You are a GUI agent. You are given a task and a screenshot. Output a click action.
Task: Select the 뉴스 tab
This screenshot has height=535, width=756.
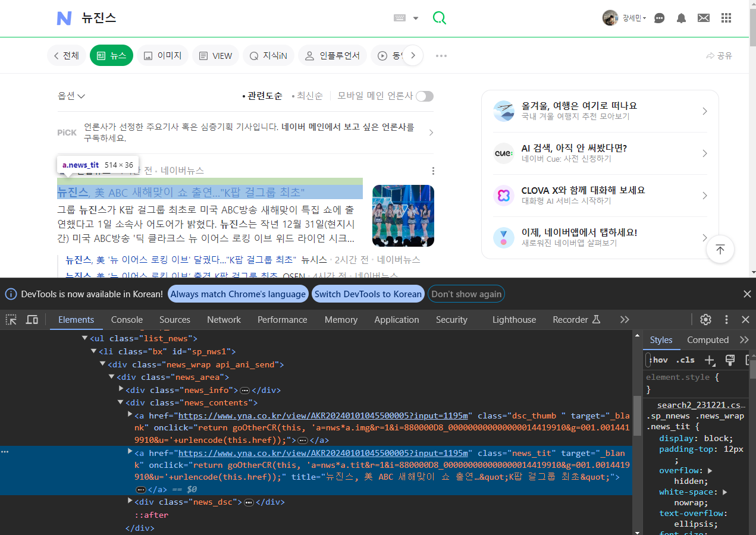pos(111,55)
